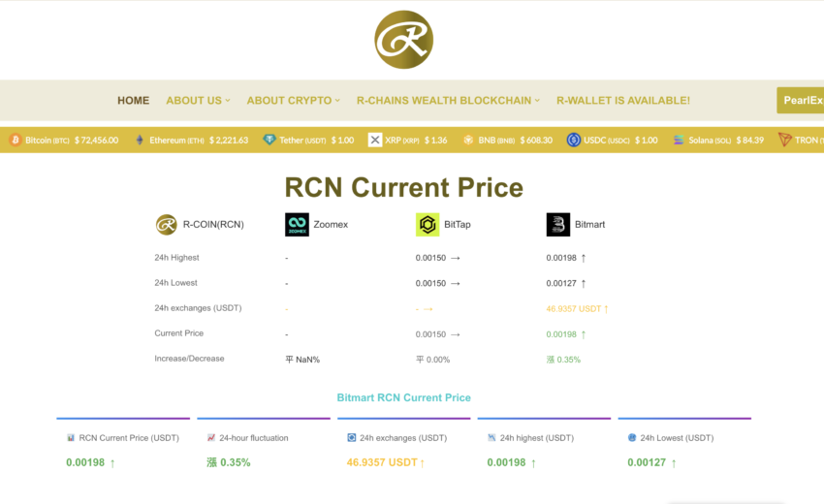The height and width of the screenshot is (504, 824).
Task: Click the Bitcoin icon in ticker
Action: (x=16, y=140)
